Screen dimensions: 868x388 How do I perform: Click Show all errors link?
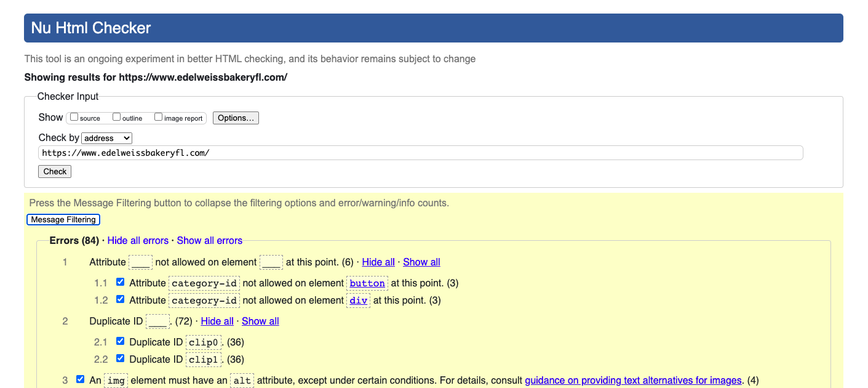pyautogui.click(x=209, y=241)
